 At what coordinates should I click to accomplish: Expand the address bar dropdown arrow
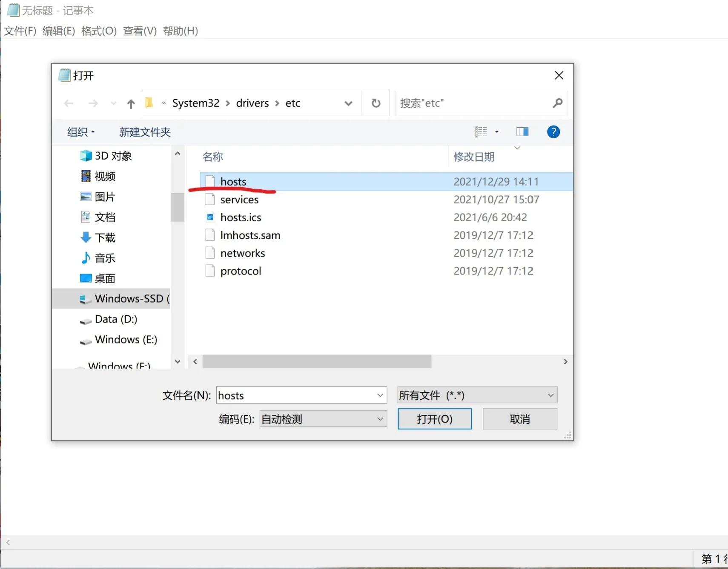pyautogui.click(x=348, y=103)
